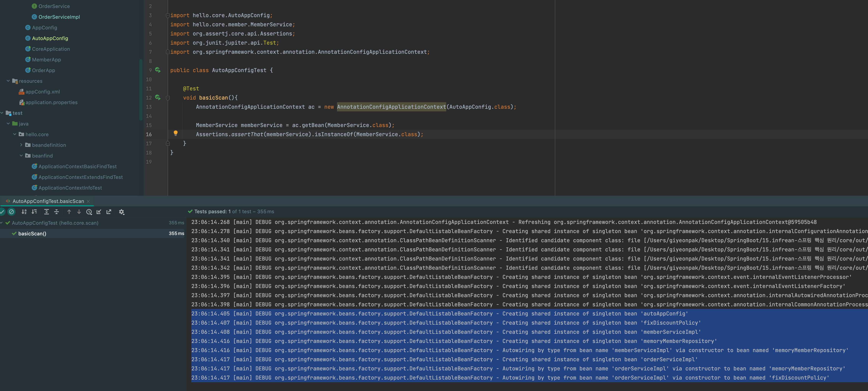Sort test results alphabetically
868x391 pixels.
coord(24,212)
